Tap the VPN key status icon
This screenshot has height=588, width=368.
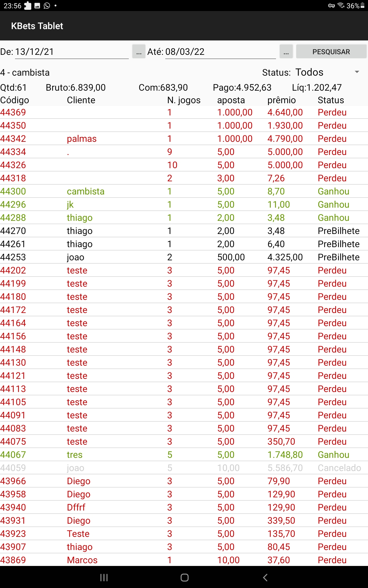331,6
